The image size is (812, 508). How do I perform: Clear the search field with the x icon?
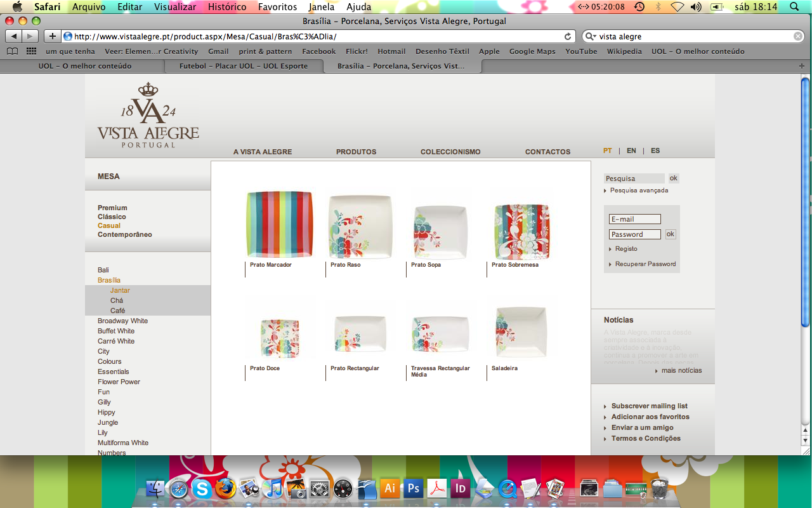click(798, 36)
